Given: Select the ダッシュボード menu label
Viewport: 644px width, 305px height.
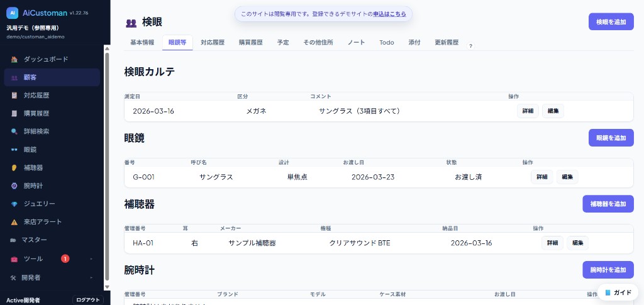Looking at the screenshot, I should click(x=45, y=59).
